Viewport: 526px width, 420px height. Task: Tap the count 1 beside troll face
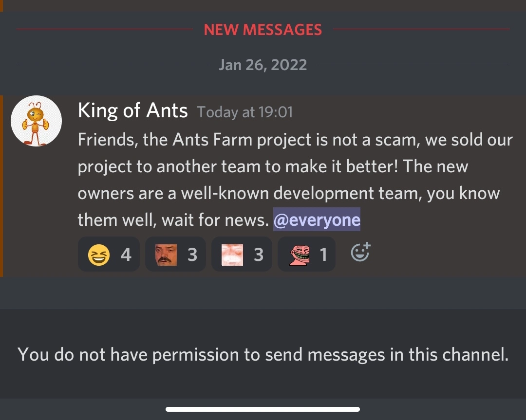(323, 255)
